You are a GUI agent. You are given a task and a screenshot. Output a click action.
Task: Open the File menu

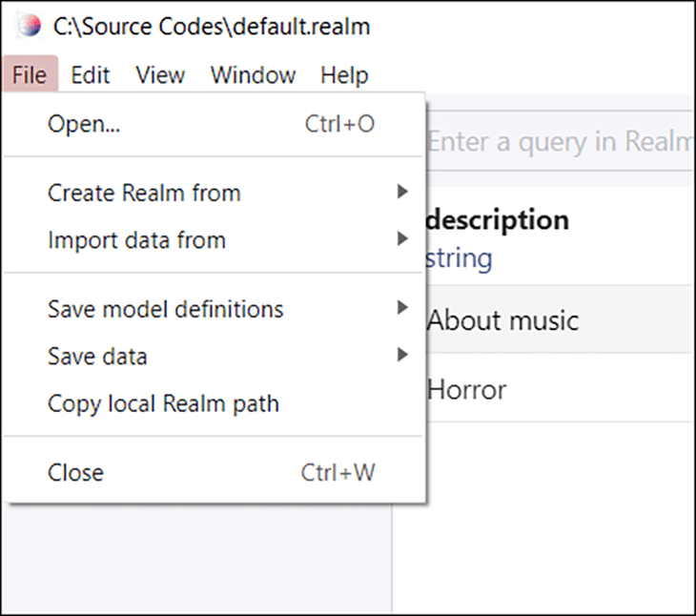point(30,75)
